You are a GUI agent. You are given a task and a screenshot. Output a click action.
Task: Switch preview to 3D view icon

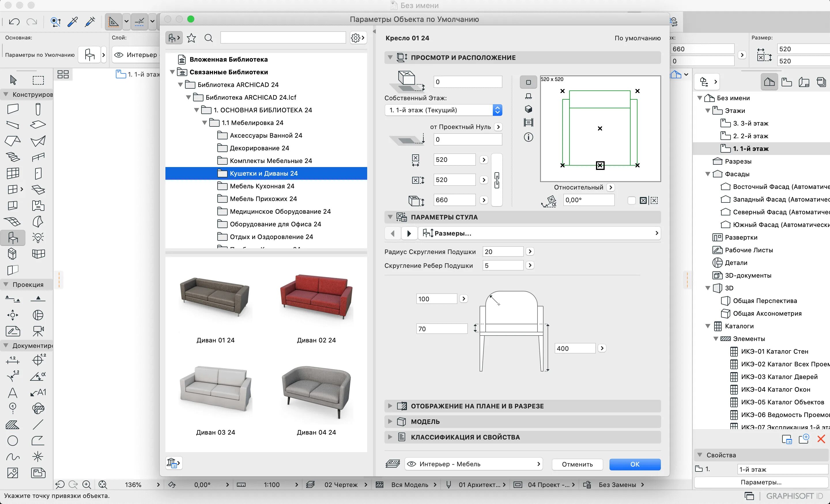coord(528,109)
